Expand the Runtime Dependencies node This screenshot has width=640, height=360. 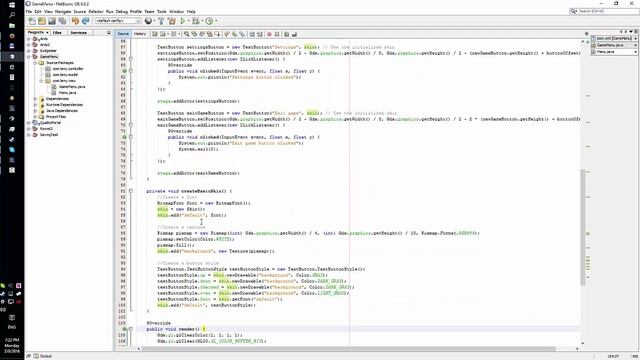(x=35, y=105)
